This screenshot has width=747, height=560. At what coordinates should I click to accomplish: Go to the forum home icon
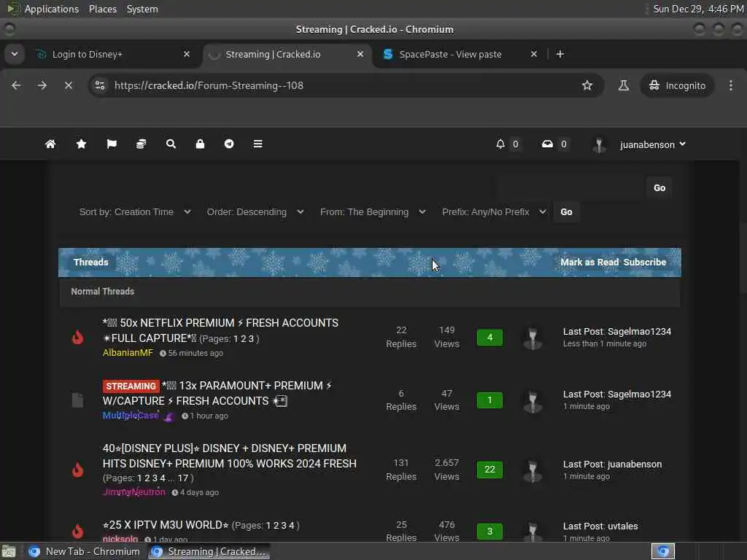pos(50,144)
